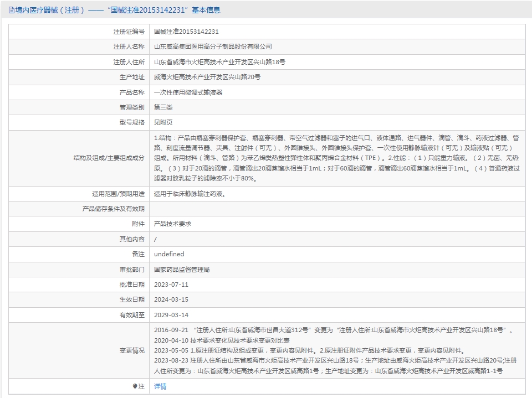
Task: Click the 批准日期 label
Action: coord(132,285)
